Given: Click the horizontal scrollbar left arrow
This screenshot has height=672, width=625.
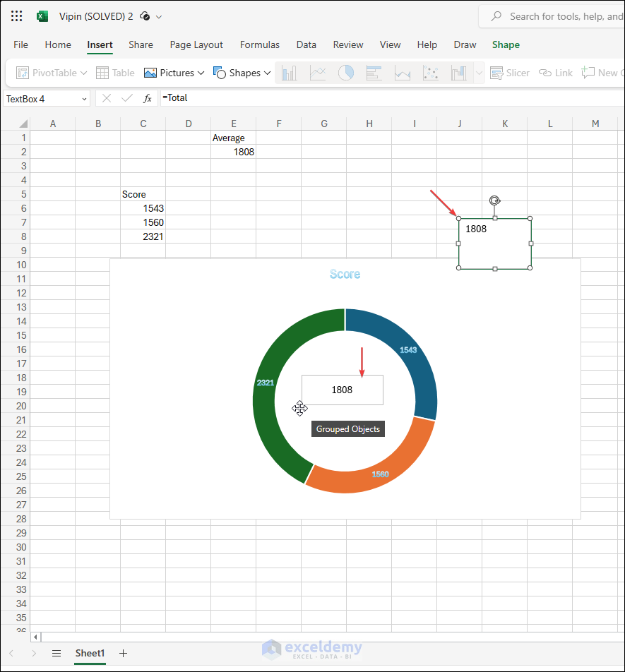Looking at the screenshot, I should pyautogui.click(x=35, y=637).
